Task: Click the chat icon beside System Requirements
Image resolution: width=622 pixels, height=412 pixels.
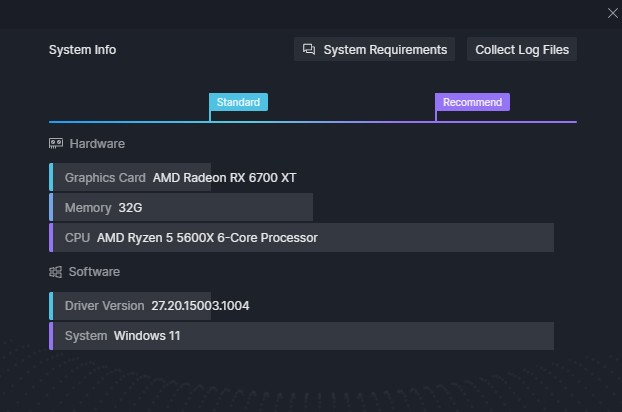Action: click(309, 49)
